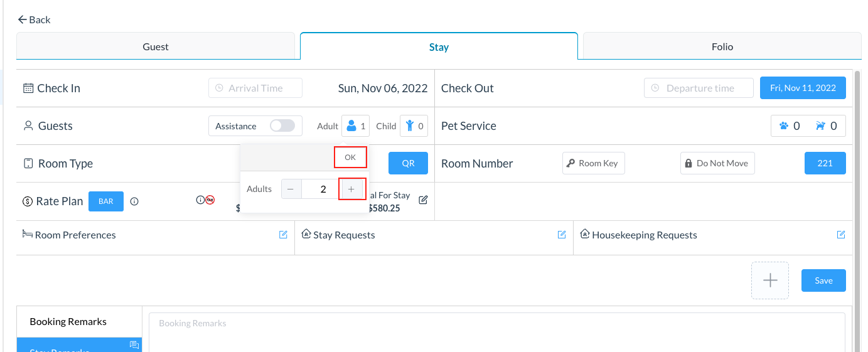The image size is (868, 352).
Task: Open the check-out date picker
Action: 803,88
